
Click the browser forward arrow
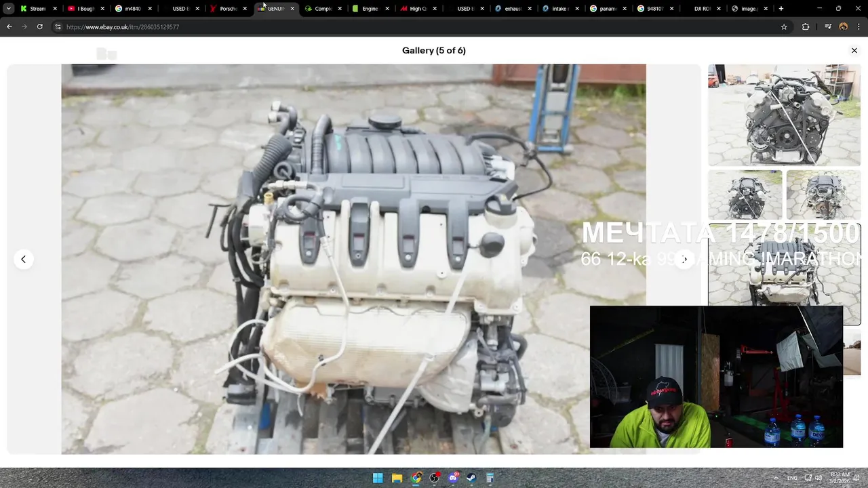[24, 26]
